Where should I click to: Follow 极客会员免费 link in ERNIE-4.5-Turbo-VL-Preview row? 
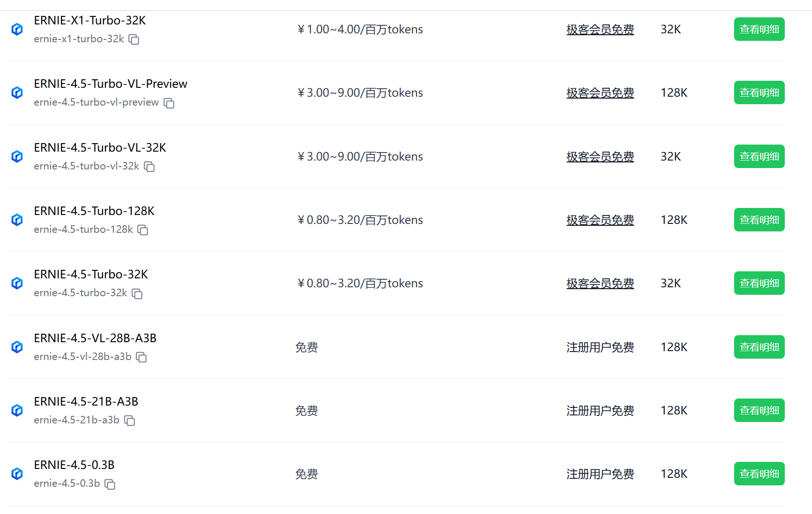(x=600, y=93)
